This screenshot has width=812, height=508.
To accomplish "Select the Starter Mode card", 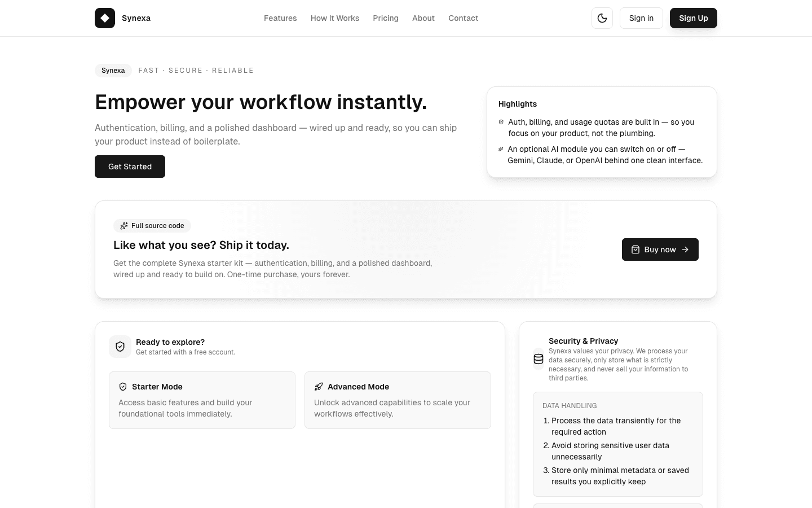I will pos(202,400).
